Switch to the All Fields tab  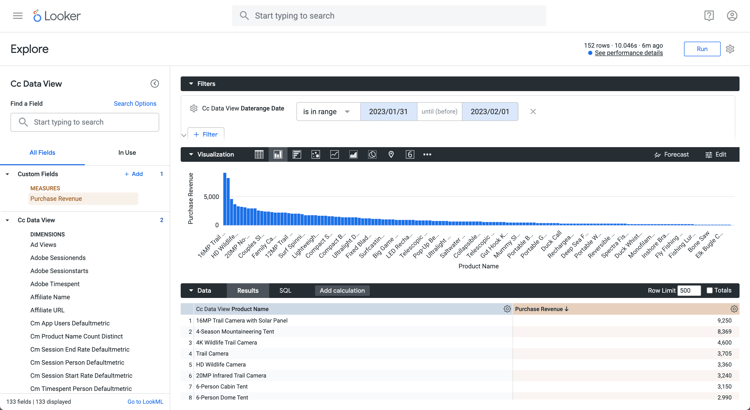43,153
